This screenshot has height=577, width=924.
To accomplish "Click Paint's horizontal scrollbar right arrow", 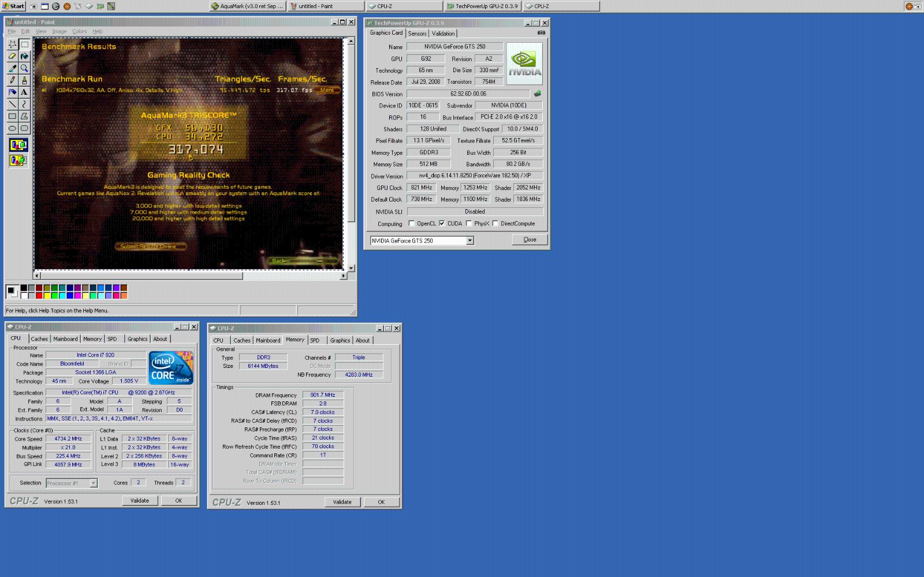I will [344, 276].
